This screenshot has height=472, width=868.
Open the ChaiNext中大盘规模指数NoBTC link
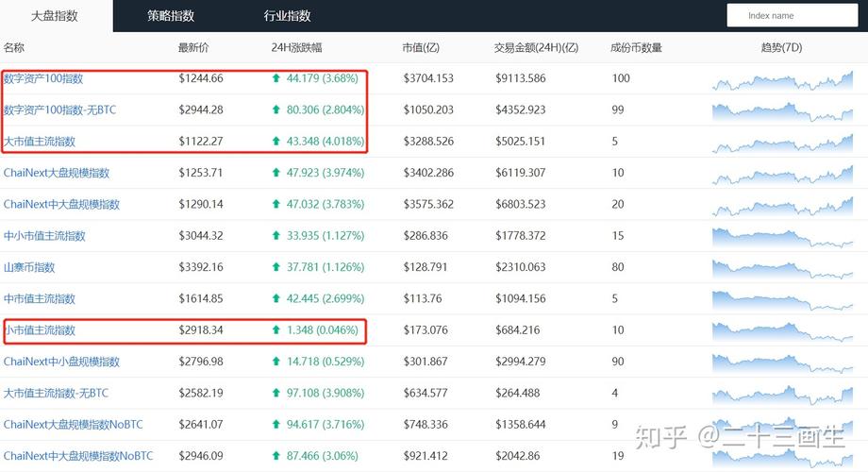78,456
